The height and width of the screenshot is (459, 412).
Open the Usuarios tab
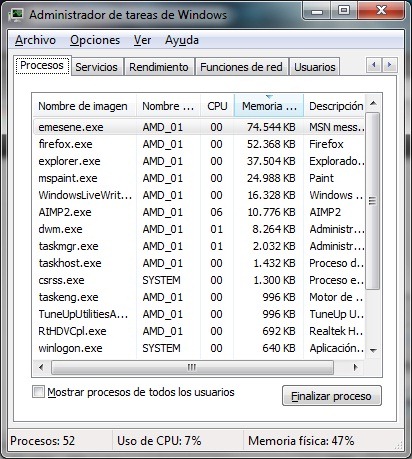pyautogui.click(x=315, y=67)
